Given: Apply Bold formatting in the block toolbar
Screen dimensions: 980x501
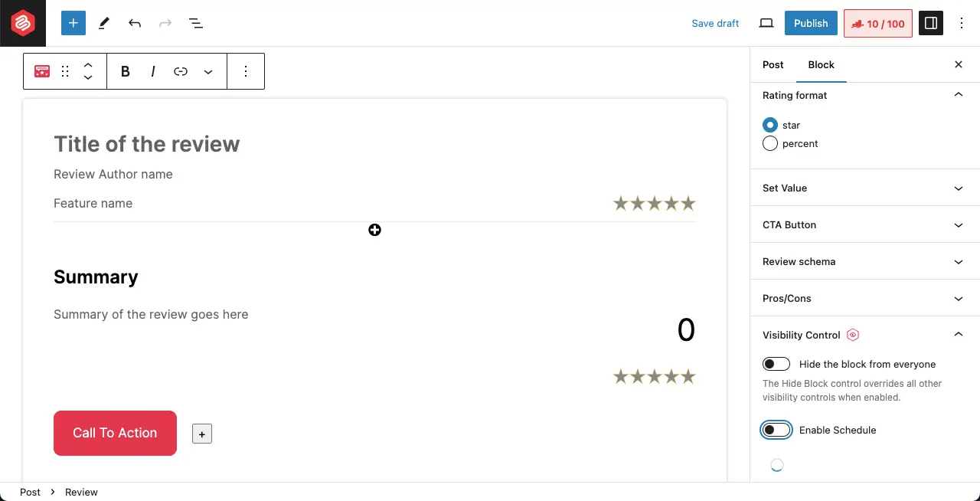Looking at the screenshot, I should click(125, 71).
